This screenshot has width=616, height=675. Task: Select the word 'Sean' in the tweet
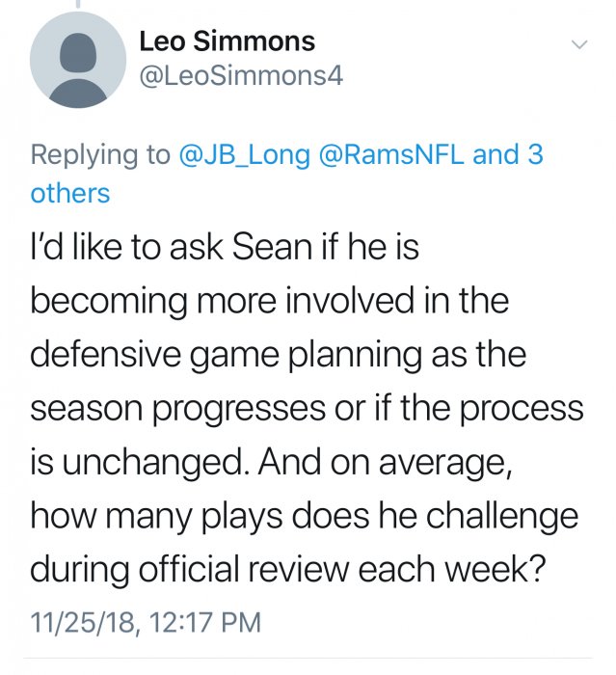[272, 247]
